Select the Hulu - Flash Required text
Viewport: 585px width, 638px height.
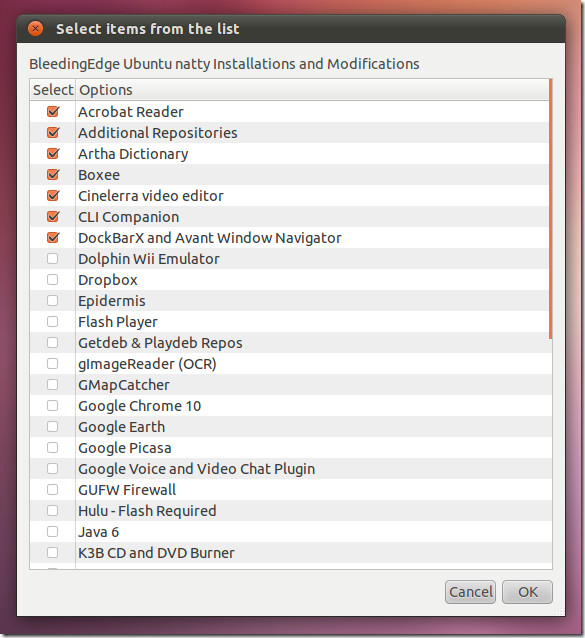point(147,511)
